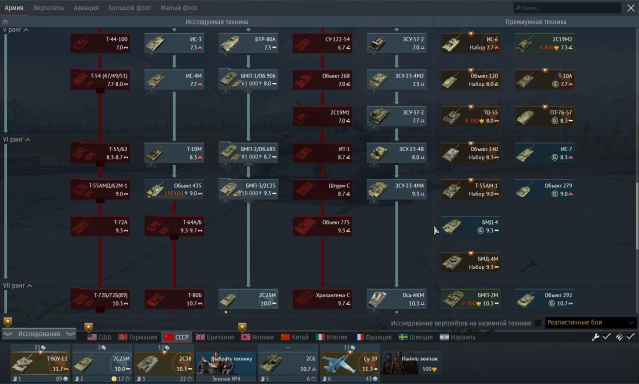
Task: Select the Су-39 aircraft crew slot
Action: [350, 363]
